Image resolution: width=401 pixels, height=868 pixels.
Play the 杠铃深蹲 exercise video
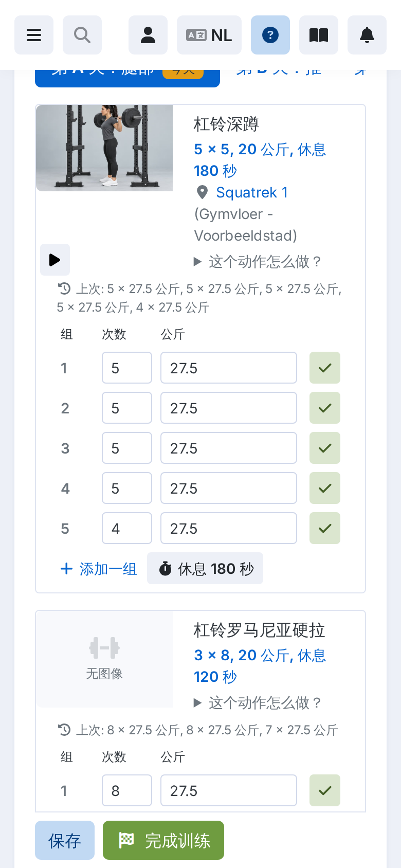click(x=55, y=260)
